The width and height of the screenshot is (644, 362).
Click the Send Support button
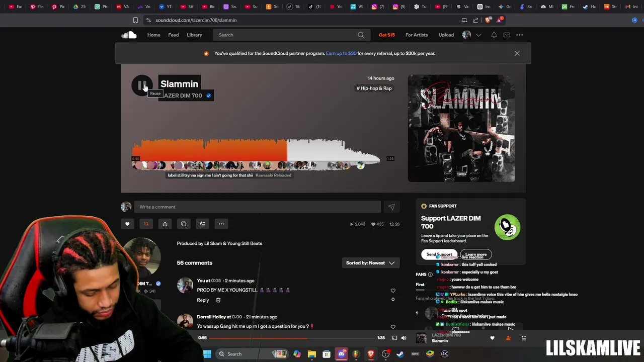pos(439,254)
